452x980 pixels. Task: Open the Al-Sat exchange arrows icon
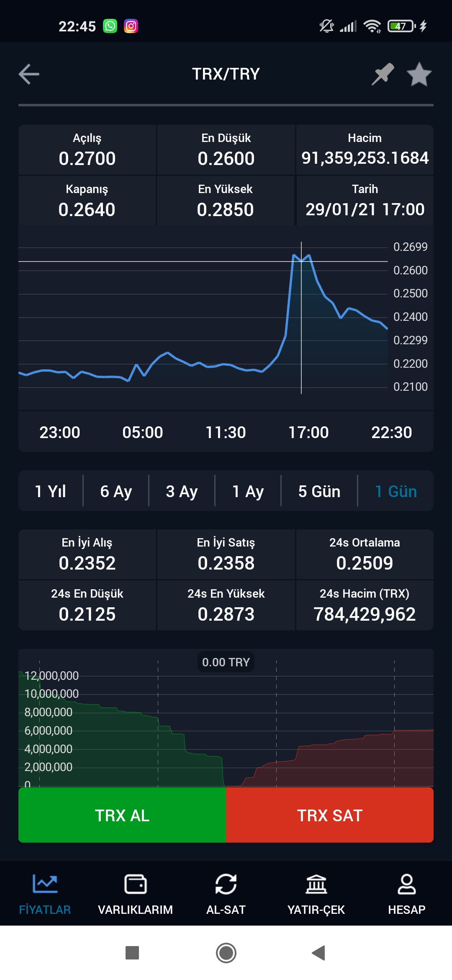pyautogui.click(x=226, y=884)
